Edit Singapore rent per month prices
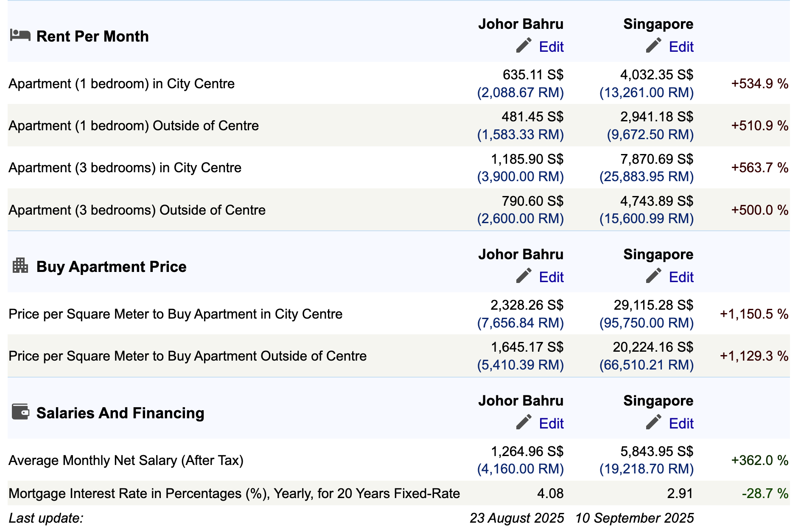The image size is (801, 532). click(x=681, y=47)
